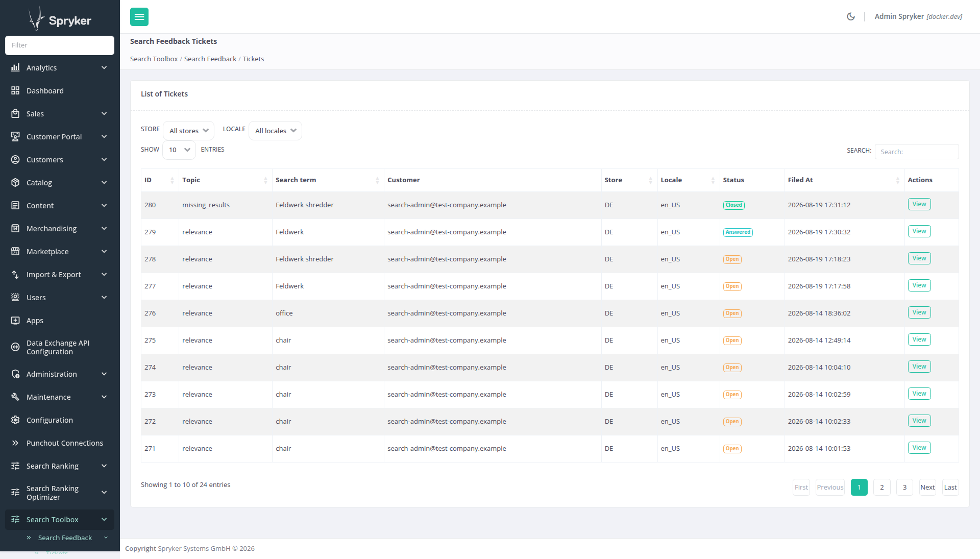The height and width of the screenshot is (559, 980).
Task: Click the Configuration gear icon
Action: [15, 420]
